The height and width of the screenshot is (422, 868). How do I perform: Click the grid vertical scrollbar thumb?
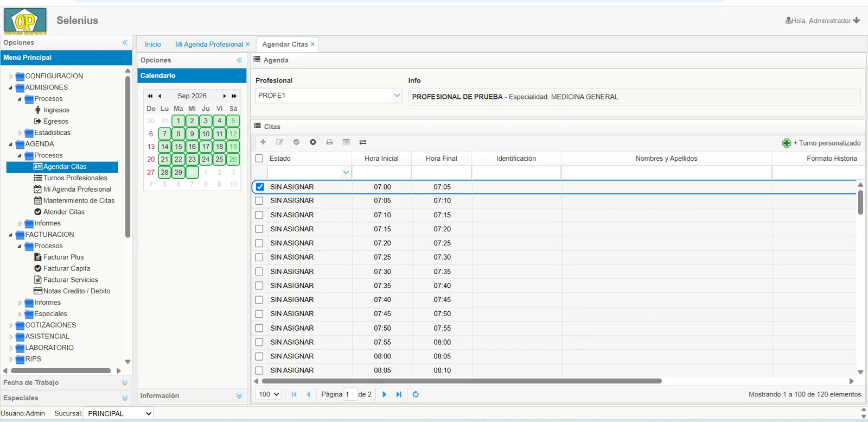click(x=860, y=202)
